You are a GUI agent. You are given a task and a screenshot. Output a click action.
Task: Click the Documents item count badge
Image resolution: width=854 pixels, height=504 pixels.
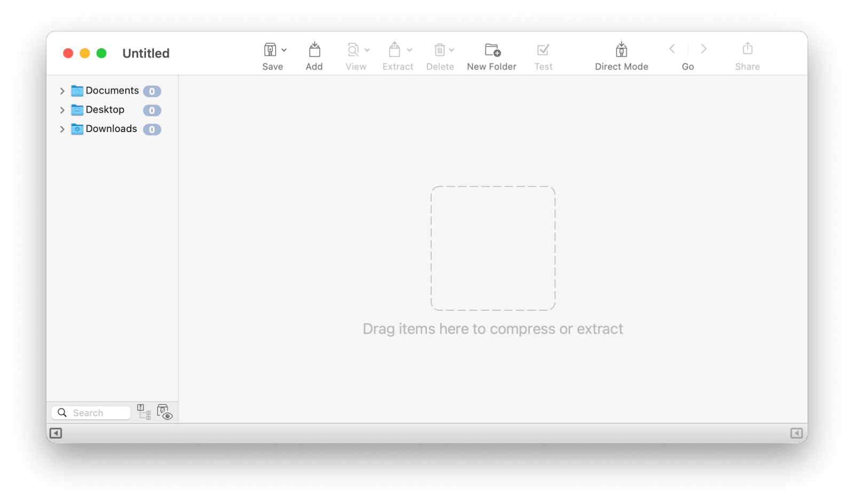tap(152, 91)
